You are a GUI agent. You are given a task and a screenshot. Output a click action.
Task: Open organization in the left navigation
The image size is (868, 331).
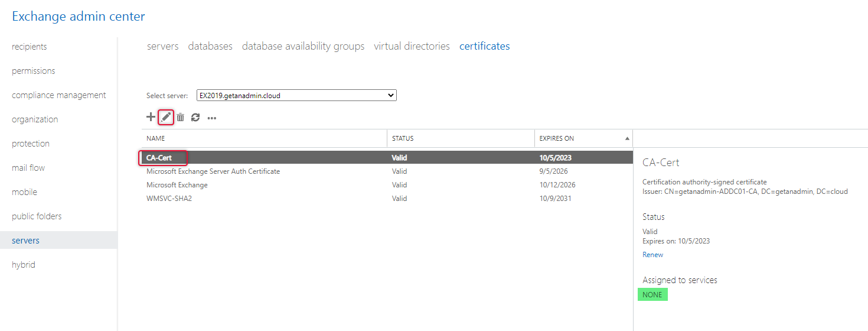35,119
